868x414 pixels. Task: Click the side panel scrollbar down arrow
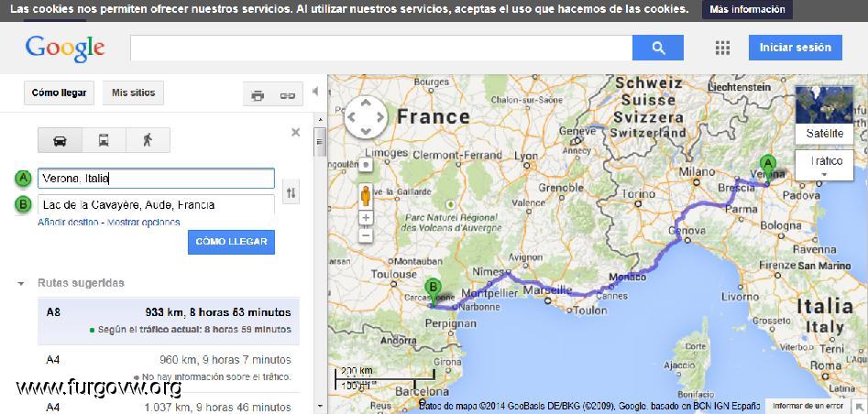pos(319,408)
